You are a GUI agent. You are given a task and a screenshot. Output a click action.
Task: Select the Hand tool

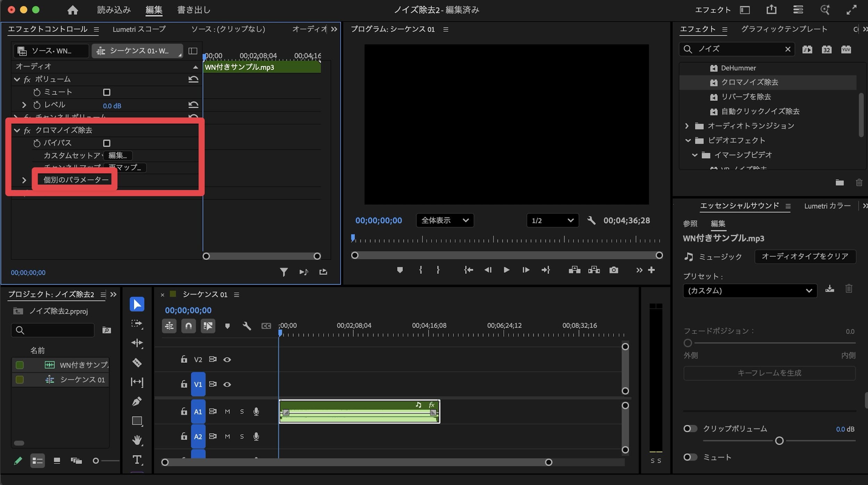[x=137, y=440]
